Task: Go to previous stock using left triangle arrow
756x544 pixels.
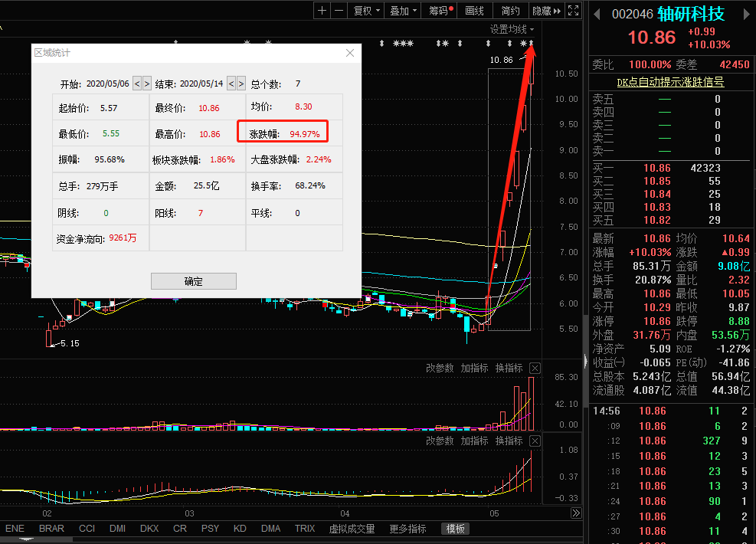Action: pos(597,15)
